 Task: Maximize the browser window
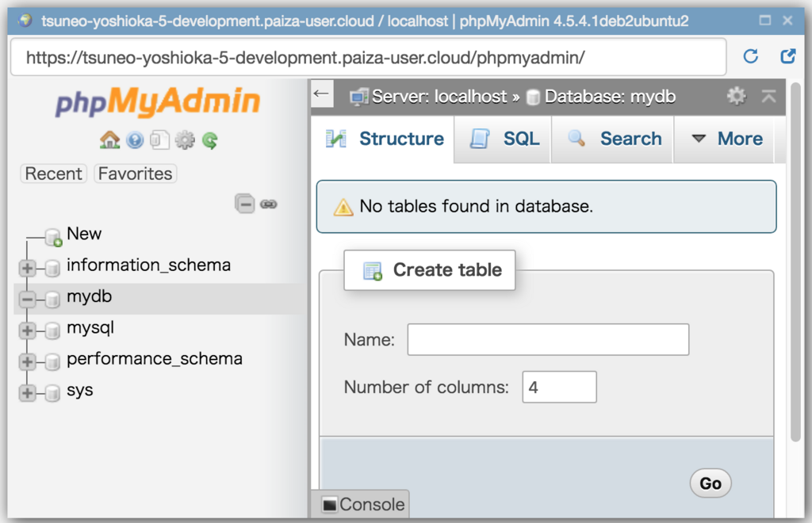click(765, 20)
